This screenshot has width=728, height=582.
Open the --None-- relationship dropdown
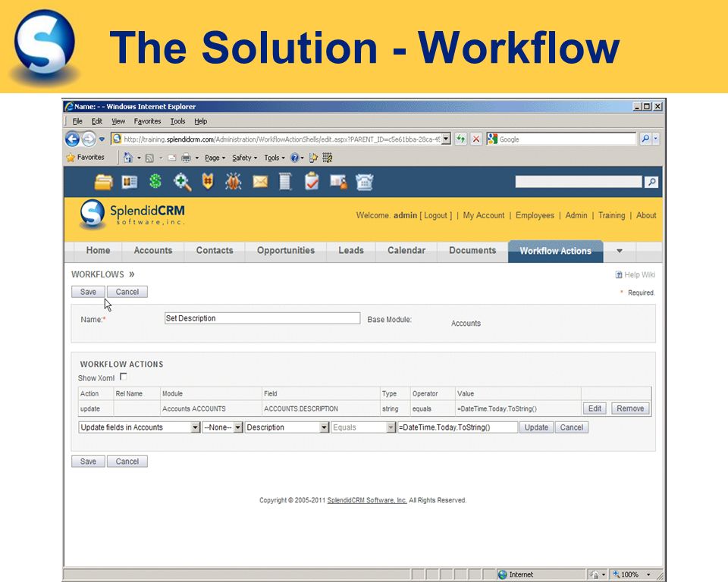[x=237, y=427]
